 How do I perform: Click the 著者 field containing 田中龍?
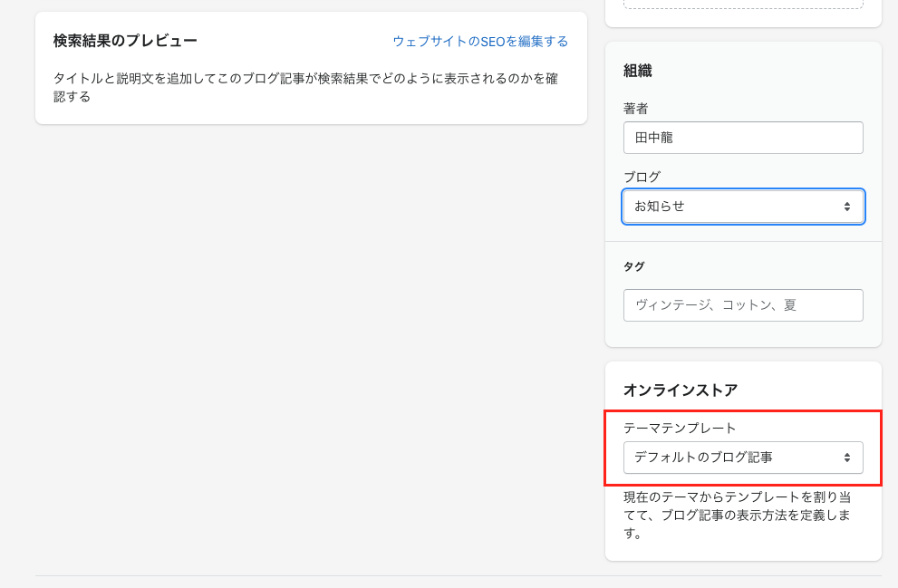(742, 138)
